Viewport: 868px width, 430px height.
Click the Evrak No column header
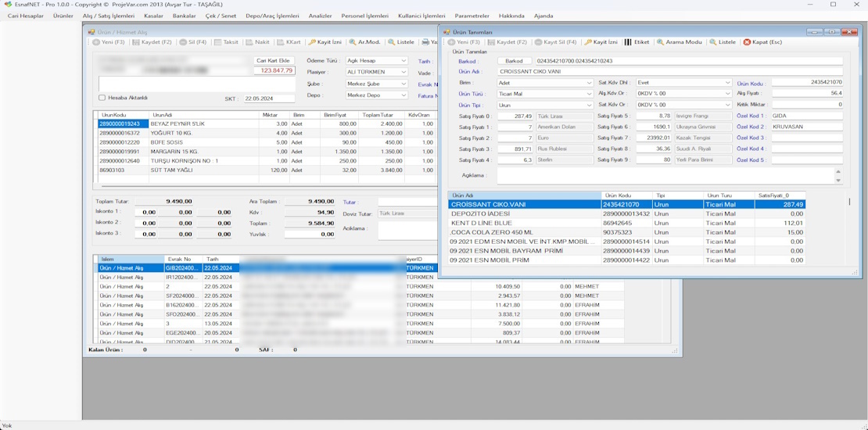[183, 259]
